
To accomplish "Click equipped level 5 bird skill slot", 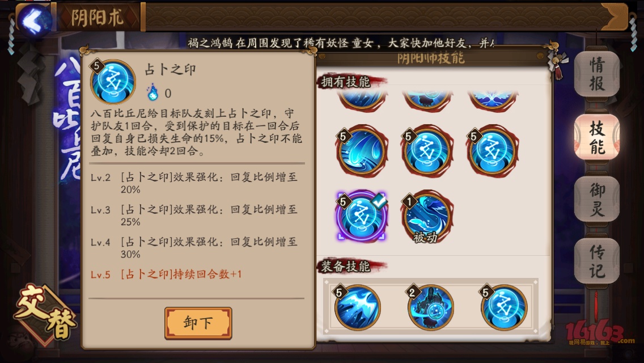I will pyautogui.click(x=357, y=307).
